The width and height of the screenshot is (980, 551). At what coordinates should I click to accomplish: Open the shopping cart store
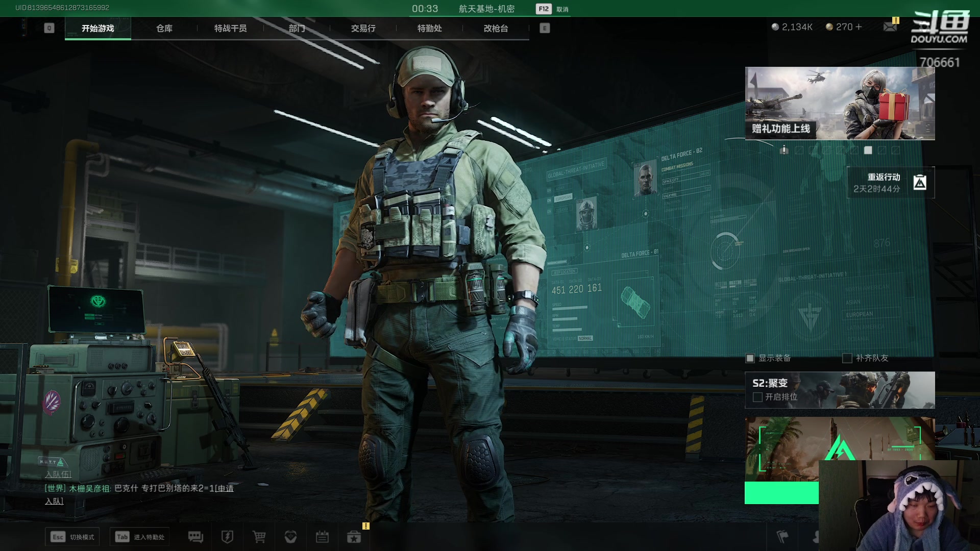[259, 537]
